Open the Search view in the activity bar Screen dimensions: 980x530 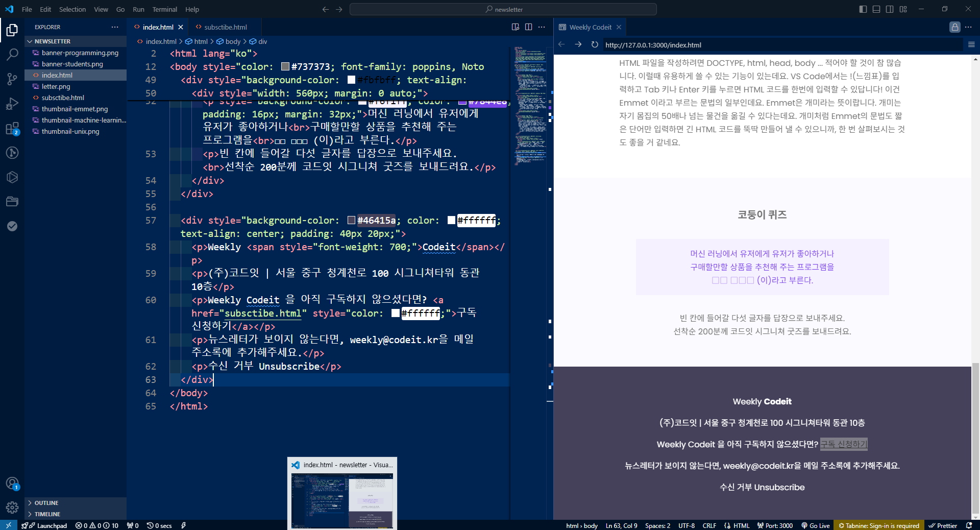tap(12, 55)
